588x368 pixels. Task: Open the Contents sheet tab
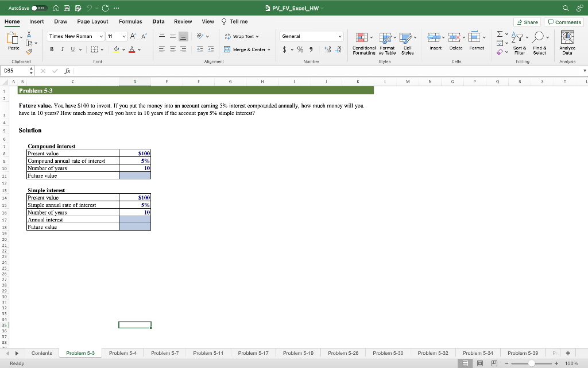pyautogui.click(x=41, y=353)
